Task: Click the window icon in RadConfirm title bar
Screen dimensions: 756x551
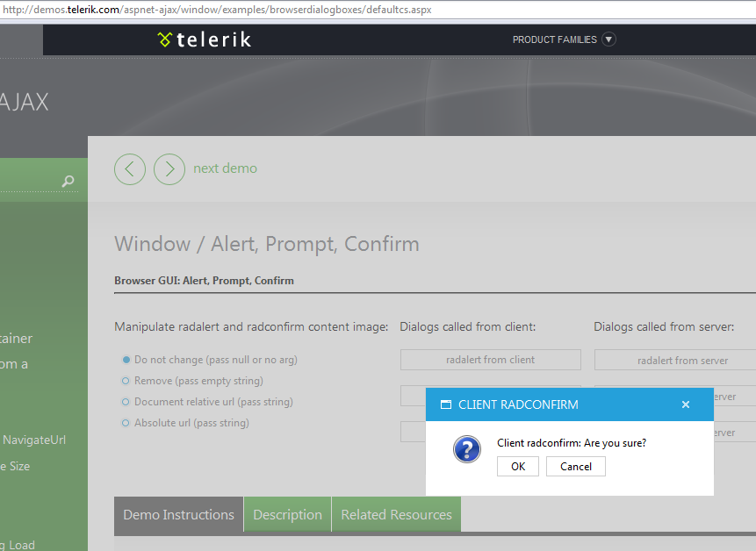Action: click(x=446, y=404)
